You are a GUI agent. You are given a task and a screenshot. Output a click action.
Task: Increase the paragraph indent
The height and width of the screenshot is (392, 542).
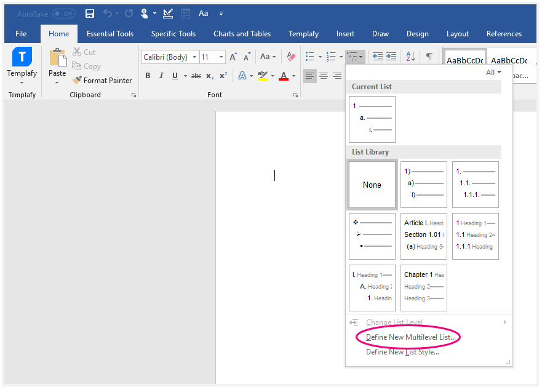[x=391, y=57]
